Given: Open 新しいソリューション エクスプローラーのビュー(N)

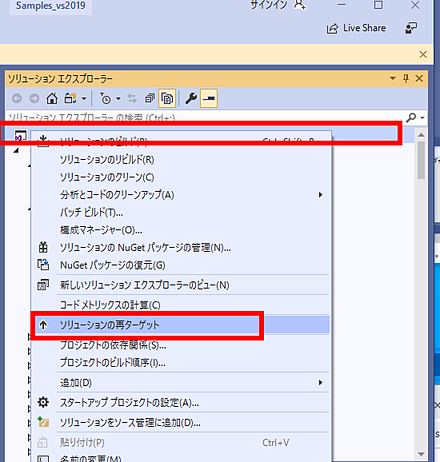Looking at the screenshot, I should click(182, 285).
